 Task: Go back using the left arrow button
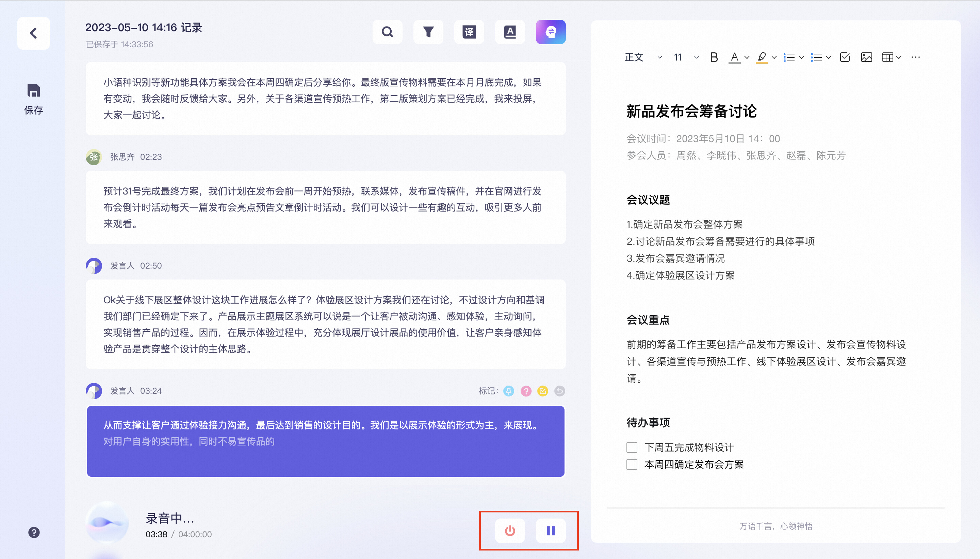pyautogui.click(x=33, y=33)
